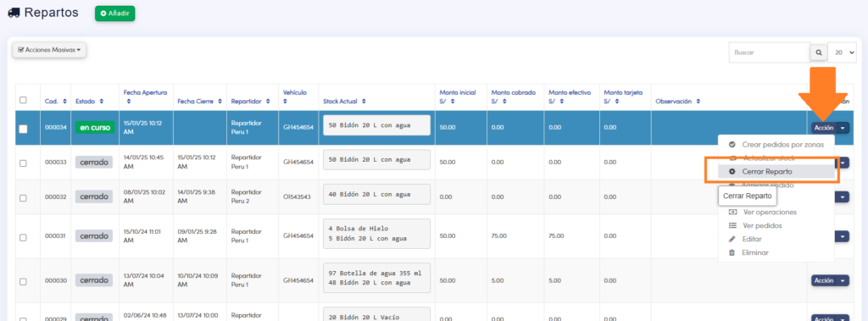The image size is (868, 321).
Task: Sort by Observación column arrows
Action: point(698,102)
